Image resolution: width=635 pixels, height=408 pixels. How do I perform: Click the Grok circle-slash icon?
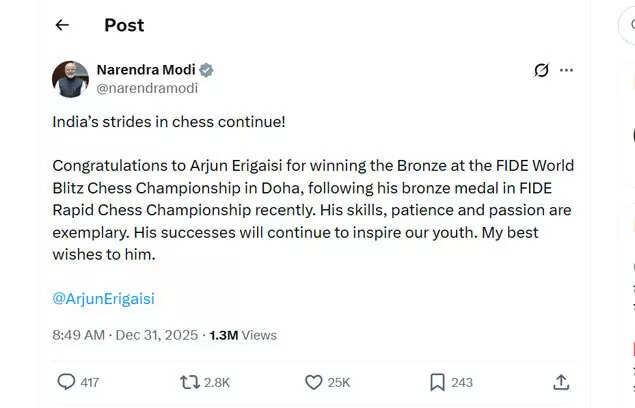pyautogui.click(x=541, y=70)
